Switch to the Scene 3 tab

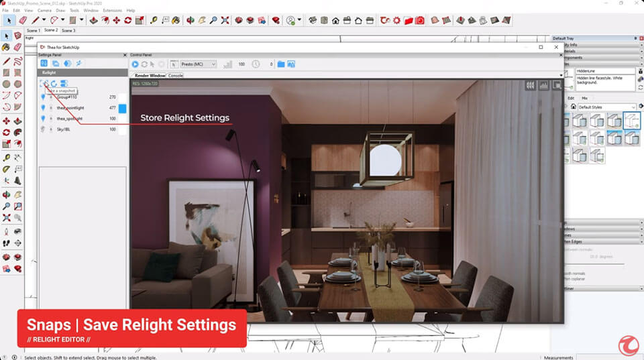(68, 31)
